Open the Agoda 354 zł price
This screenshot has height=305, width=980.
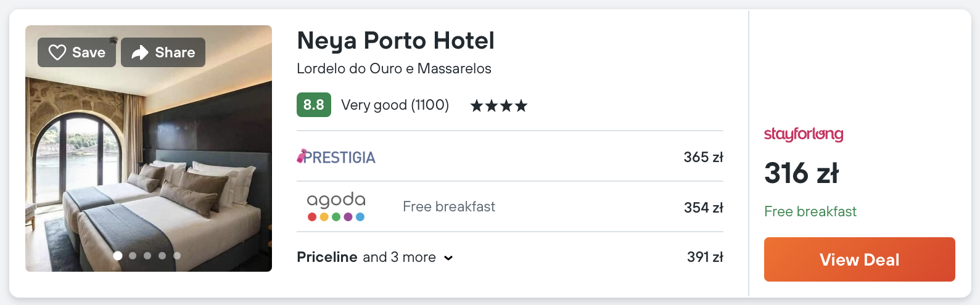(x=703, y=208)
